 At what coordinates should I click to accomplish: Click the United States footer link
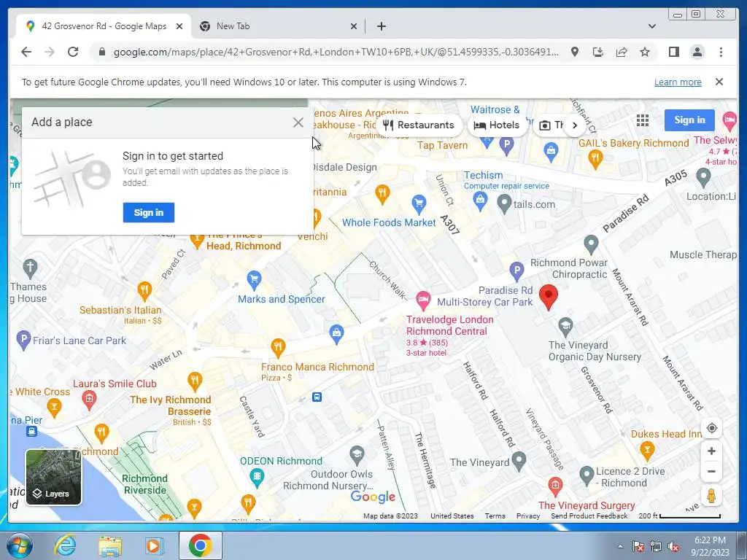[452, 516]
